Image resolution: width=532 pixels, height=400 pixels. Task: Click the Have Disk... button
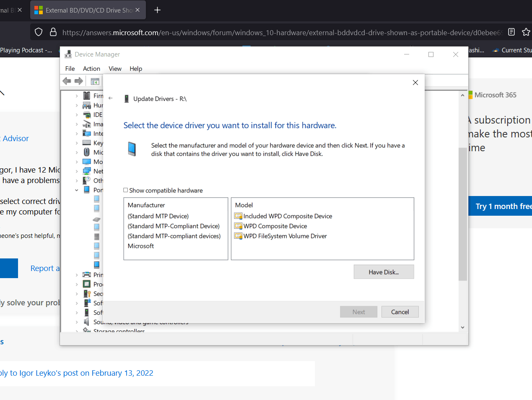pos(384,272)
